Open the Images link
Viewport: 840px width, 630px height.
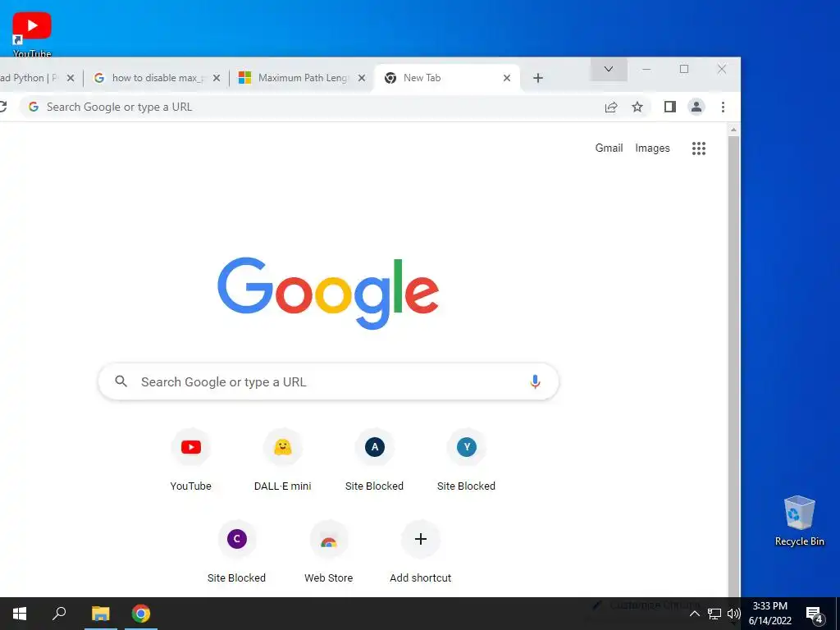(652, 148)
